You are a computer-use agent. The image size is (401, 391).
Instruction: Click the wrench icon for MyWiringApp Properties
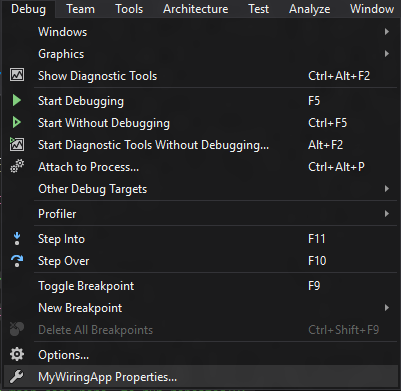click(x=17, y=377)
